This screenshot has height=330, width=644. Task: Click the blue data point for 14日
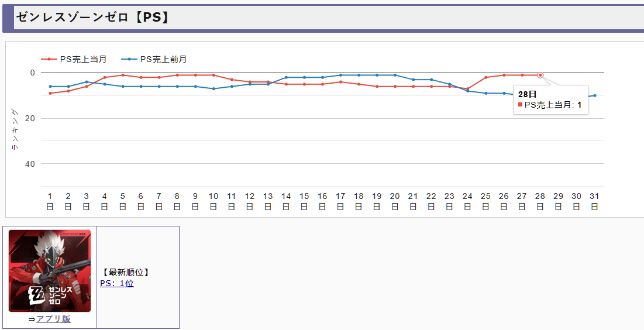pos(286,77)
